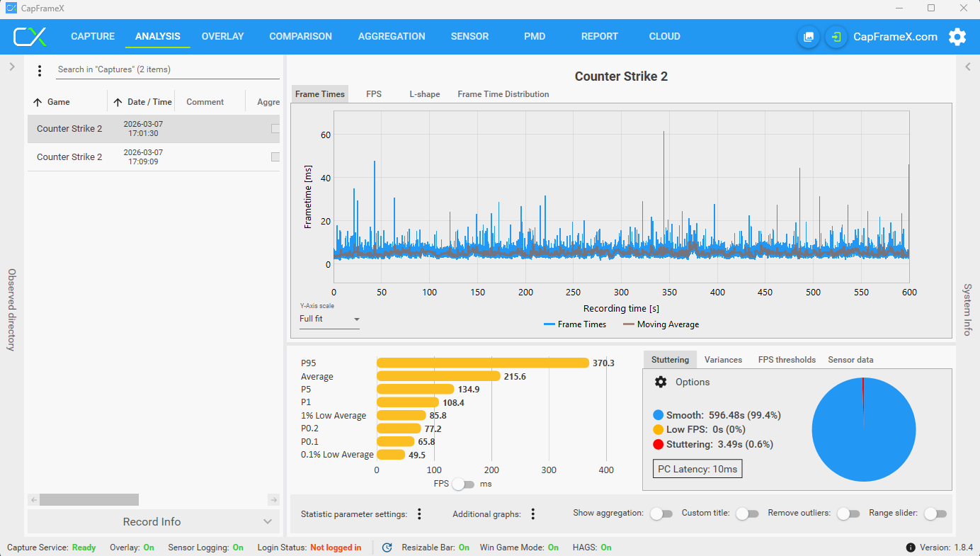The image size is (980, 556).
Task: Expand the Record Info panel
Action: tap(153, 521)
